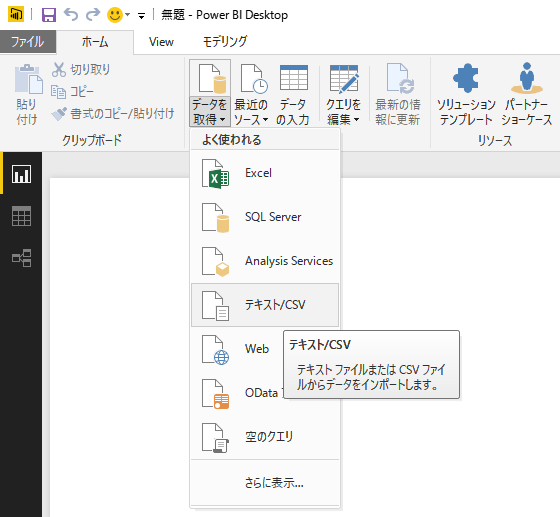560x517 pixels.
Task: Choose Web data source entry
Action: coord(237,349)
